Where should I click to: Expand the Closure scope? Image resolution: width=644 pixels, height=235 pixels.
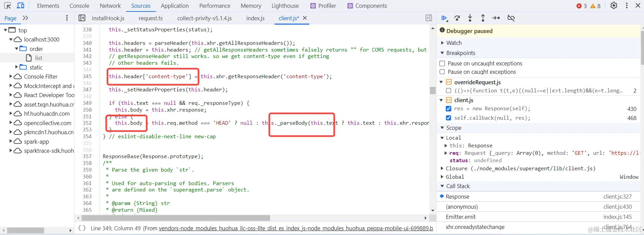point(442,168)
